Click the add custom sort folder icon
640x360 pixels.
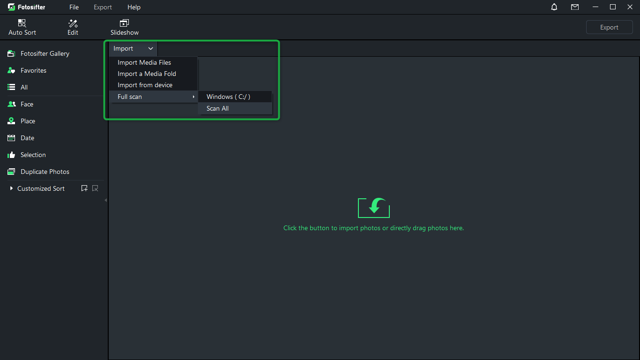tap(84, 188)
